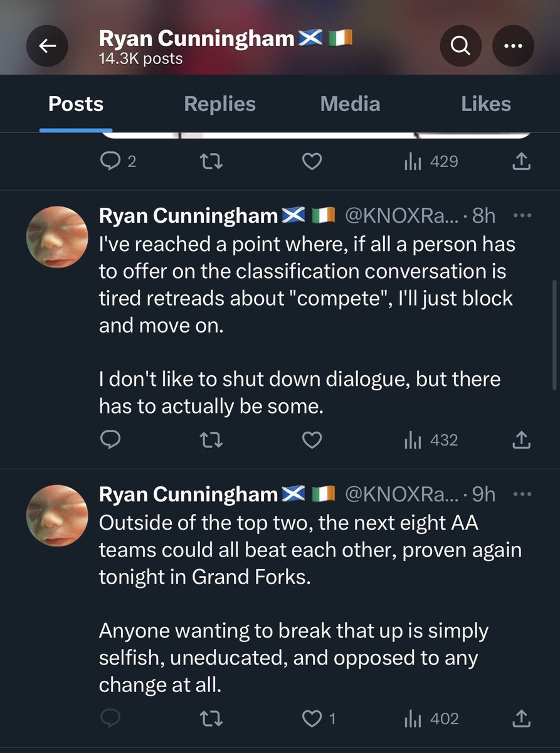The height and width of the screenshot is (753, 560).
Task: Open replies on the post with 2 comments
Action: click(118, 162)
